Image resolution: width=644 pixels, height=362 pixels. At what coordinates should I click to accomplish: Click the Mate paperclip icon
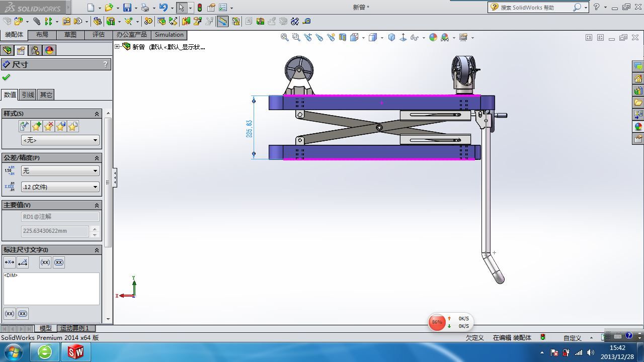37,21
